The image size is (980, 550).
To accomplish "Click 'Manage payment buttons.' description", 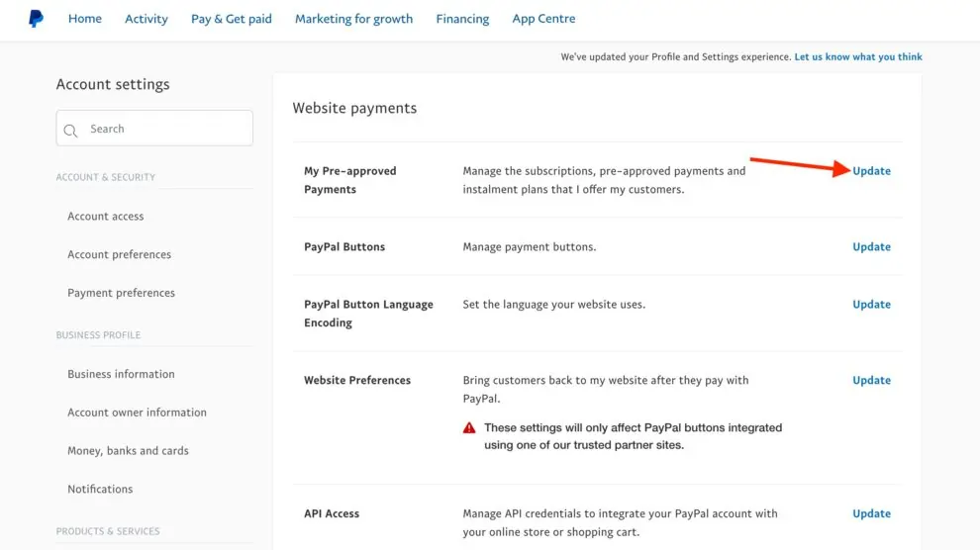I will point(530,247).
